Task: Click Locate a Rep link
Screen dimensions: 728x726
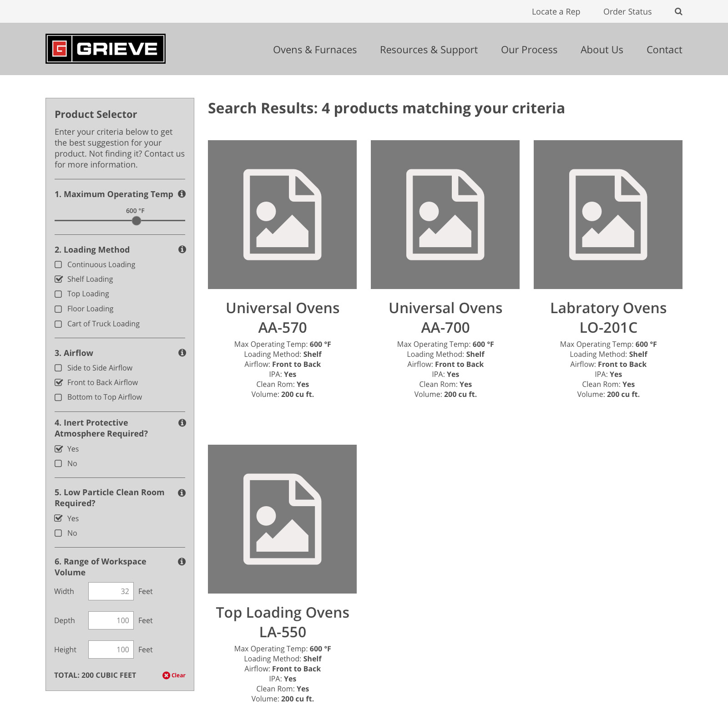Action: (x=556, y=12)
